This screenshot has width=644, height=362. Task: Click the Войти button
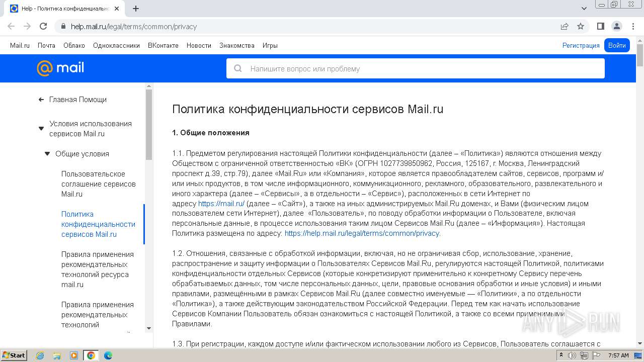click(x=617, y=45)
